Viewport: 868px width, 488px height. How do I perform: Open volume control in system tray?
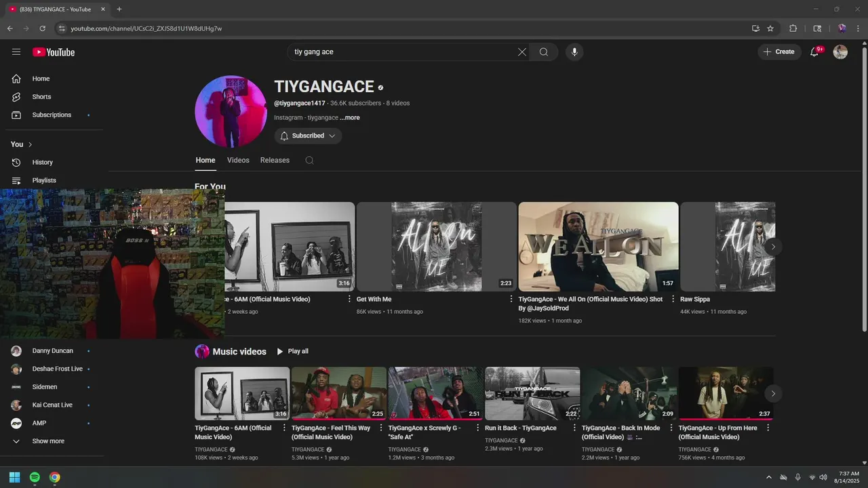[x=823, y=477]
